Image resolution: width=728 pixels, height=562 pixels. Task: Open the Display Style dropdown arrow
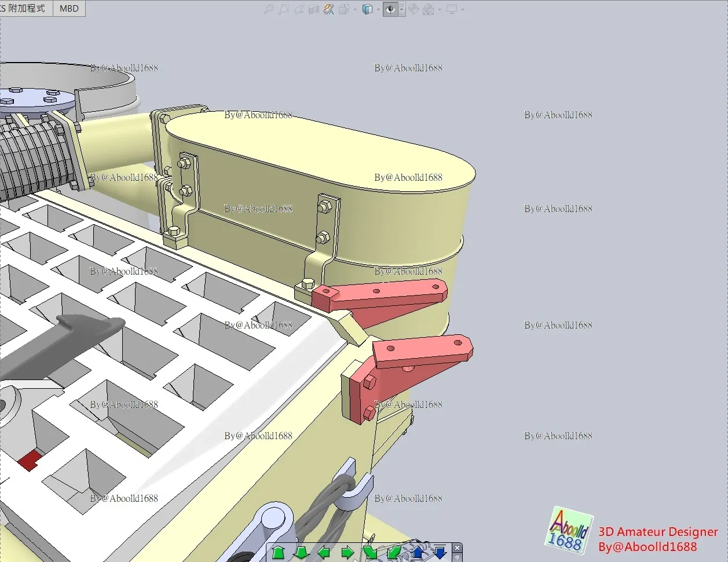coord(378,9)
